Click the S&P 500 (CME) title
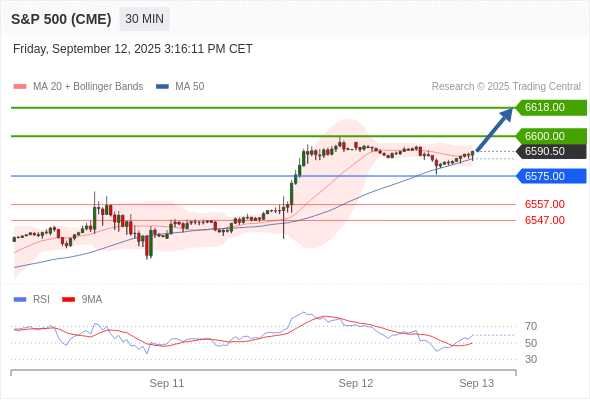This screenshot has width=590, height=400. click(x=61, y=19)
